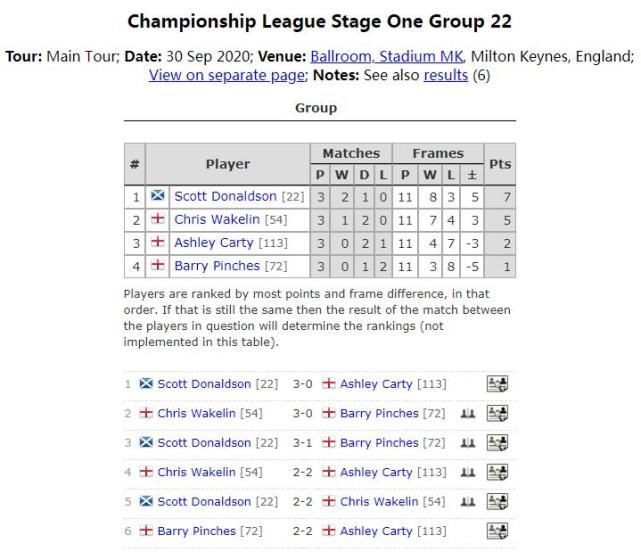Open match details icon for match 1

(497, 384)
